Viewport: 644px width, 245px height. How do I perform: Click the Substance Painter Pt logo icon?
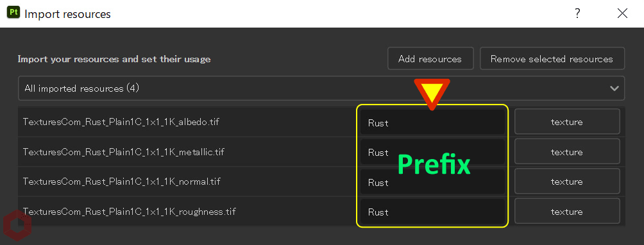(13, 12)
